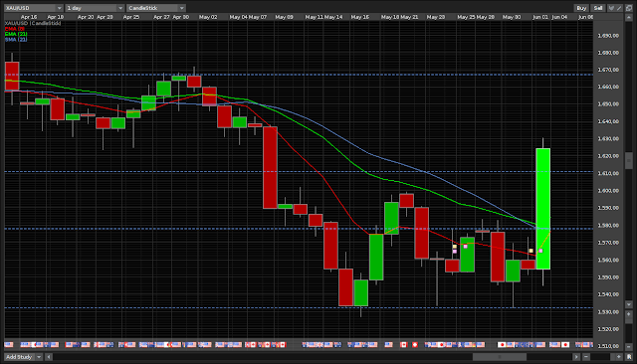Click the price axis plus icon below scrollbar
The image size is (637, 364).
click(629, 314)
